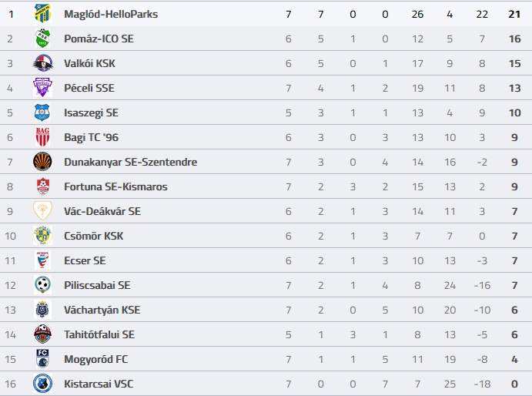Viewport: 532px width, 396px height.
Task: Click the Dunakanyar SE-Szentendre round logo
Action: coord(43,161)
